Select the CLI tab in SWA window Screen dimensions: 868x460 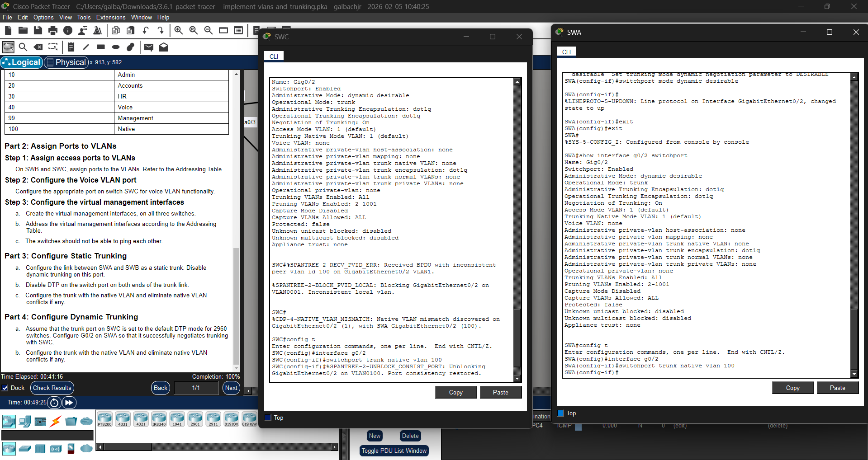(566, 52)
